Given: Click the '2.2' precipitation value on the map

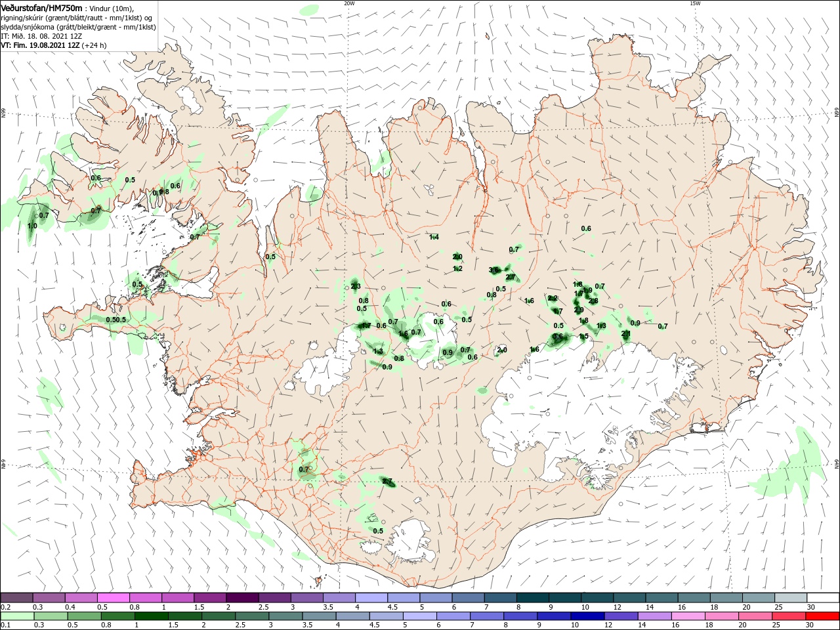Looking at the screenshot, I should click(553, 298).
